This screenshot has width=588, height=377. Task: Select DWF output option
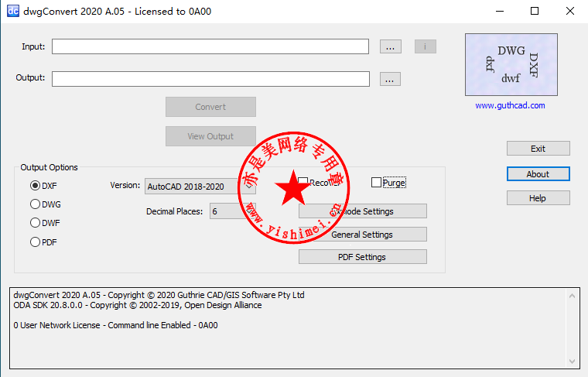[35, 223]
